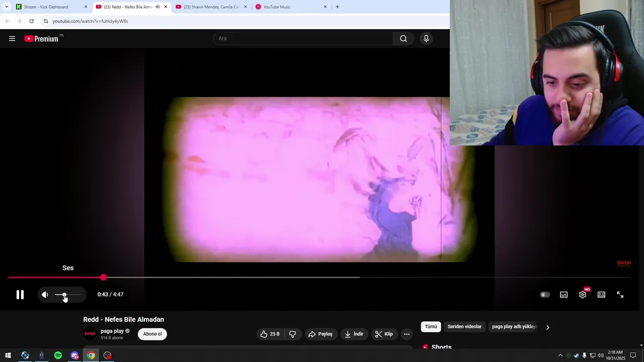Start voice search with microphone icon
Viewport: 644px width, 362px height.
click(x=426, y=39)
